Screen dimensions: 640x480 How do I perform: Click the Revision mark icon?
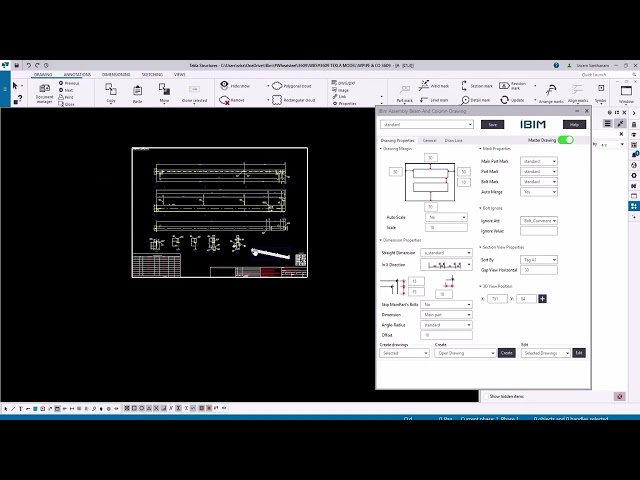point(504,86)
